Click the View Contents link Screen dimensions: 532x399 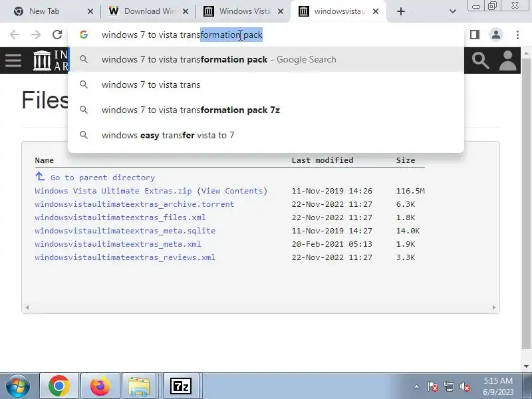tap(232, 191)
